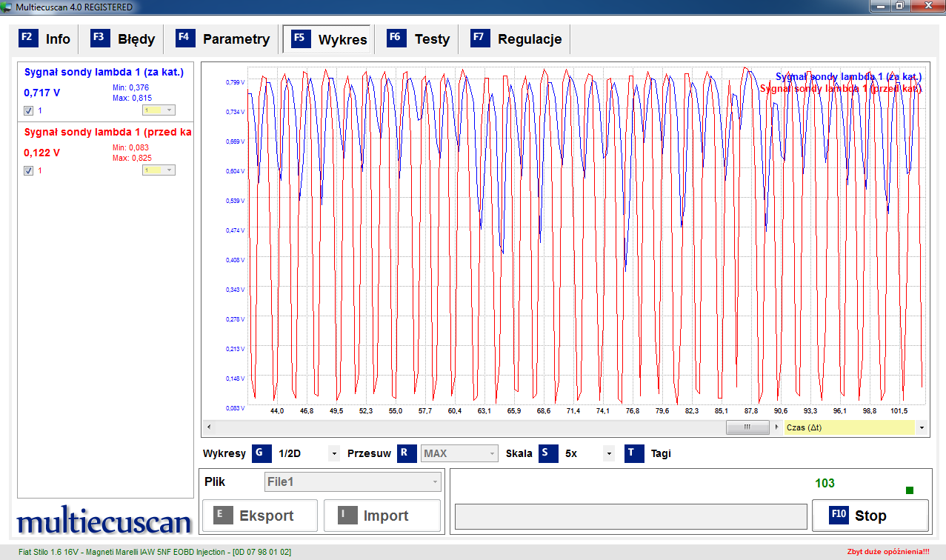Click the green counter 103
This screenshot has height=560, width=946.
(x=825, y=483)
